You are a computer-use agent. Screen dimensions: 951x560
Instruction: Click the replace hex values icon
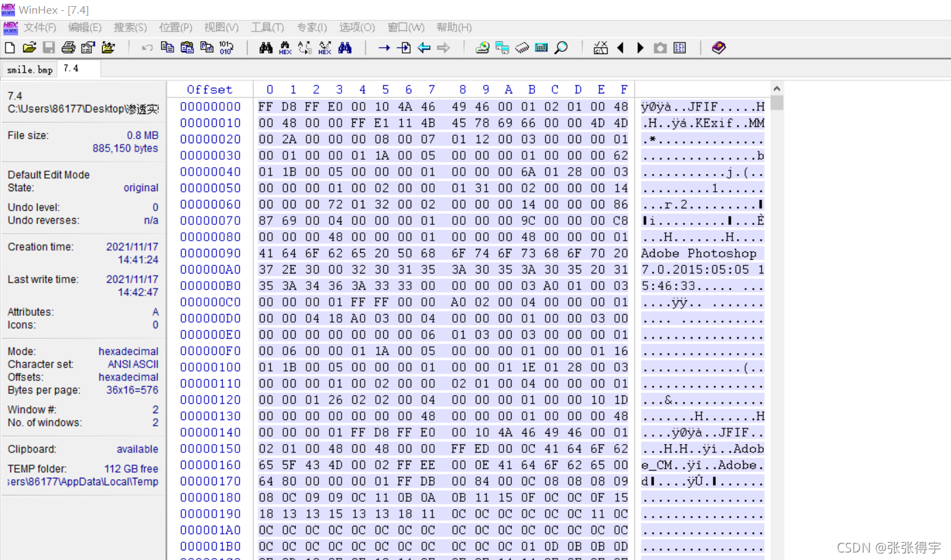tap(325, 47)
